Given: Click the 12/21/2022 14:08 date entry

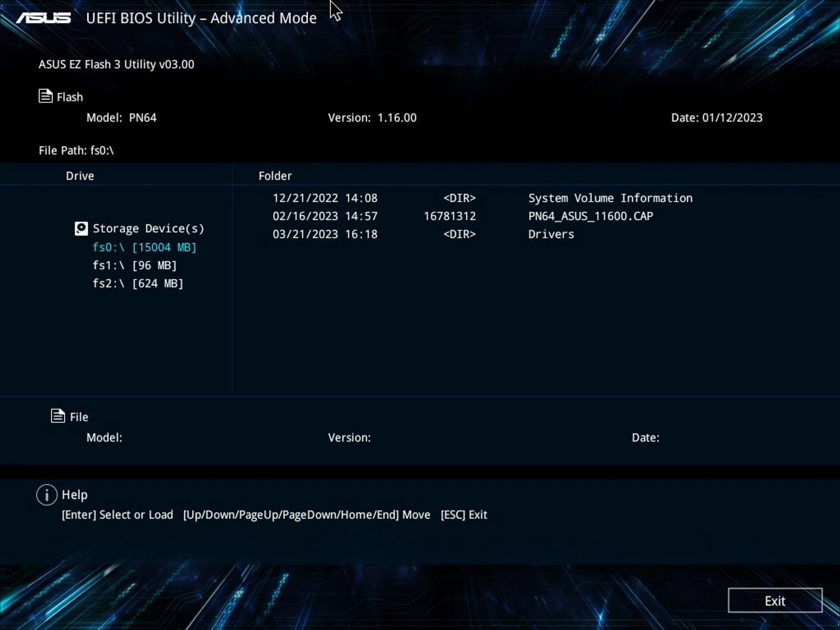Looking at the screenshot, I should tap(325, 198).
